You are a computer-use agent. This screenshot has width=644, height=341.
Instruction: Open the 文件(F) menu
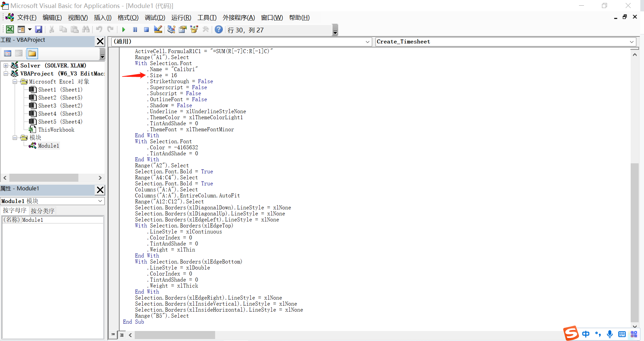click(27, 18)
